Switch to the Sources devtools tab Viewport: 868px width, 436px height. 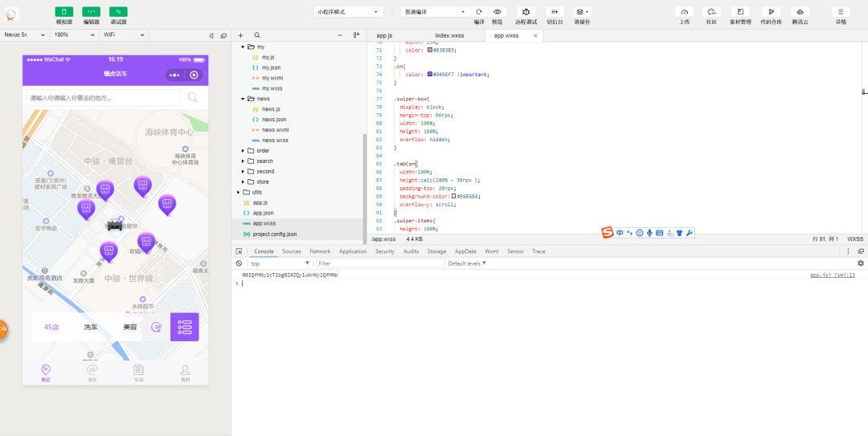291,251
